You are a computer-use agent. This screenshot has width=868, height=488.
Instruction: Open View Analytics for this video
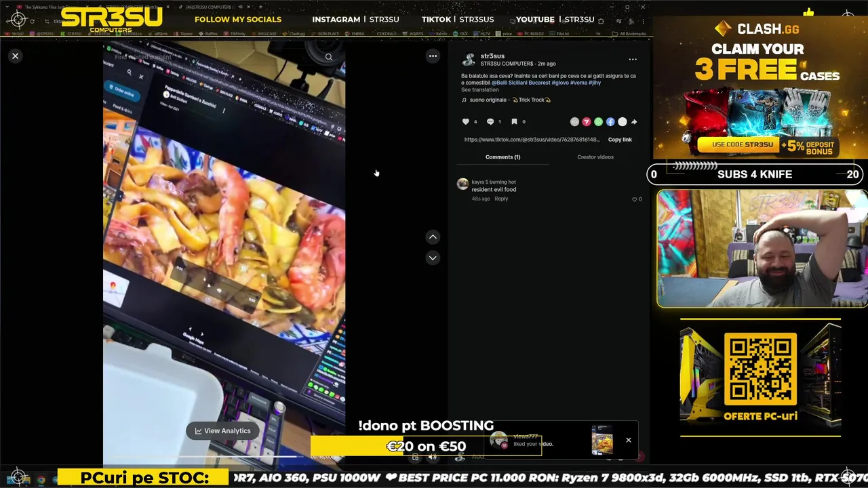[x=222, y=431]
